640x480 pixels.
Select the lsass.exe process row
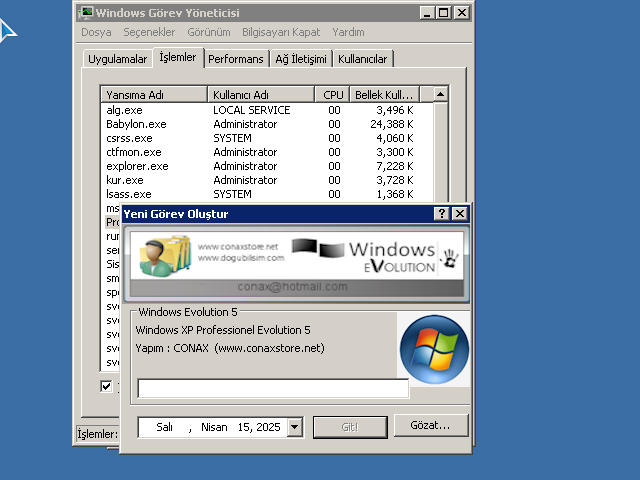(267, 194)
